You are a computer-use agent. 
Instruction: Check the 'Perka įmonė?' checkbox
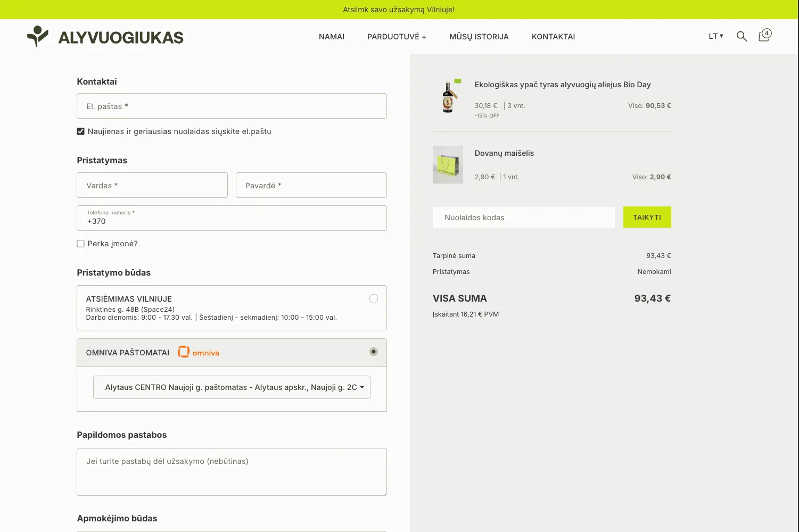[x=81, y=244]
